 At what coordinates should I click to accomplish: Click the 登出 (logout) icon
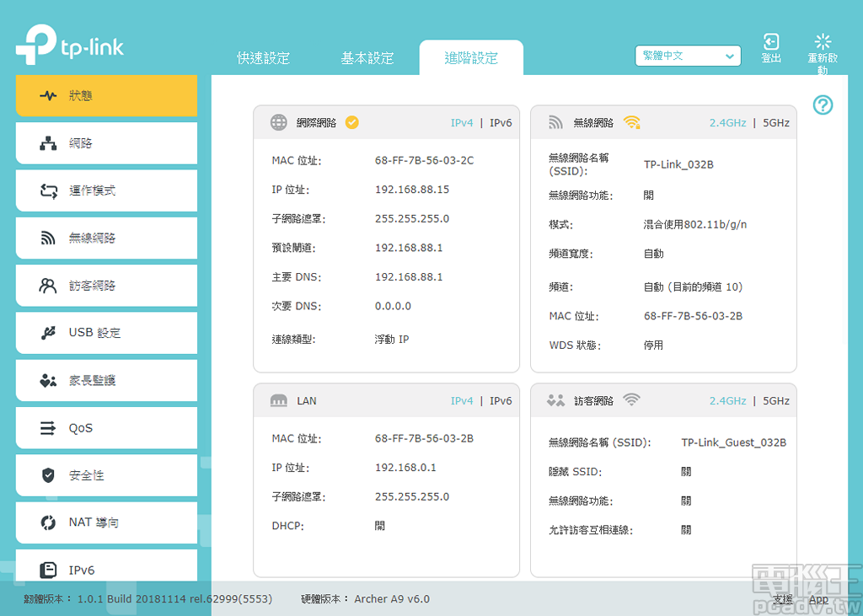coord(770,46)
